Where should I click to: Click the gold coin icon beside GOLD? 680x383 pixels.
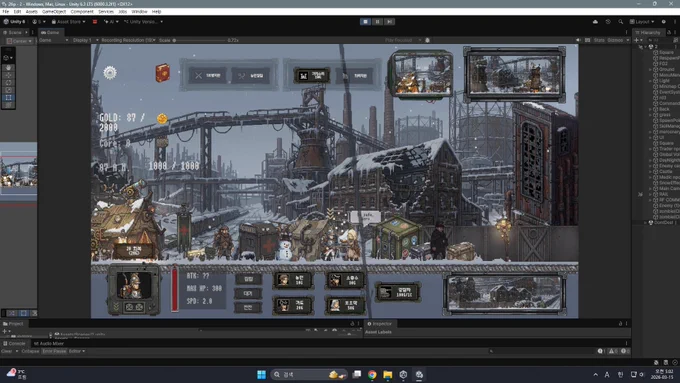(162, 118)
